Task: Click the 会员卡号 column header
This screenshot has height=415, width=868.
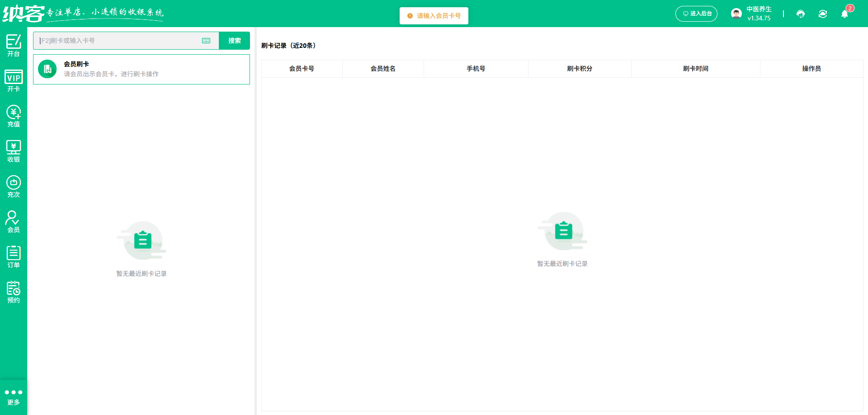Action: tap(302, 69)
